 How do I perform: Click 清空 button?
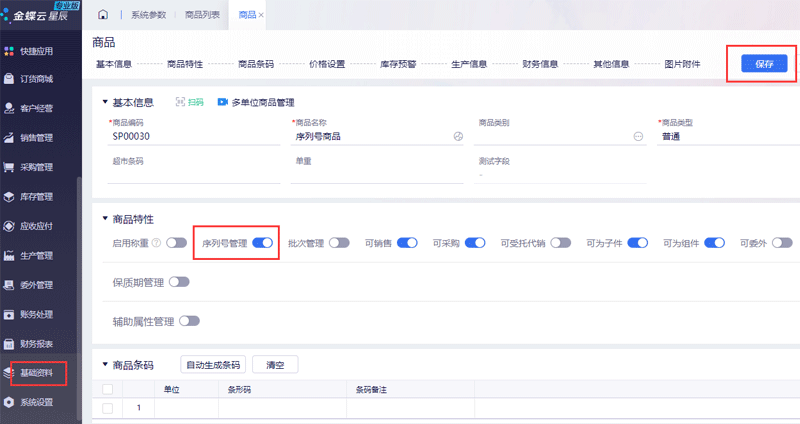coord(275,365)
